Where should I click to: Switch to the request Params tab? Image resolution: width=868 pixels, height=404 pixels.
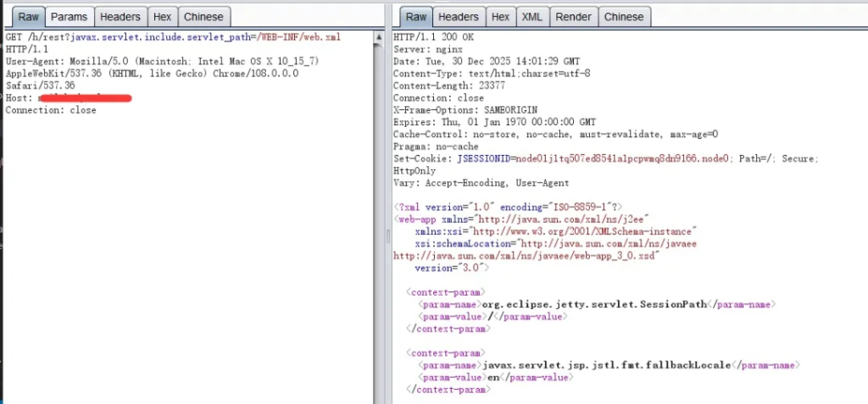pos(69,16)
